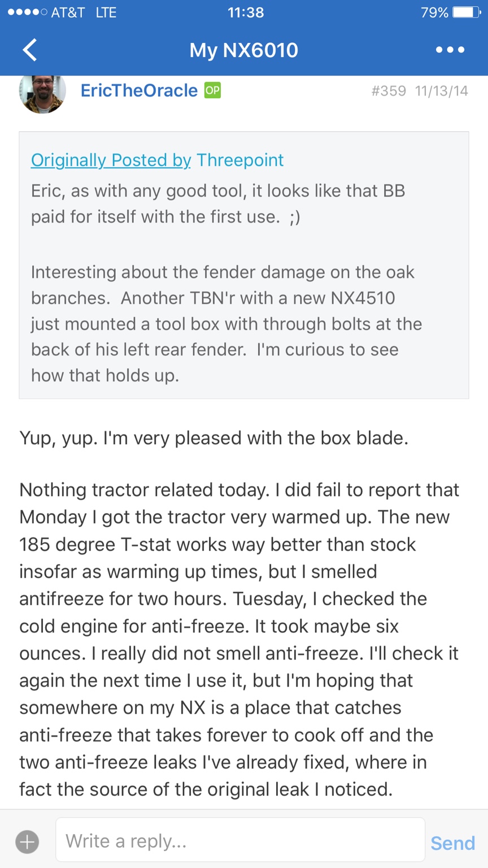
Task: Go back using the header back arrow
Action: coord(30,50)
